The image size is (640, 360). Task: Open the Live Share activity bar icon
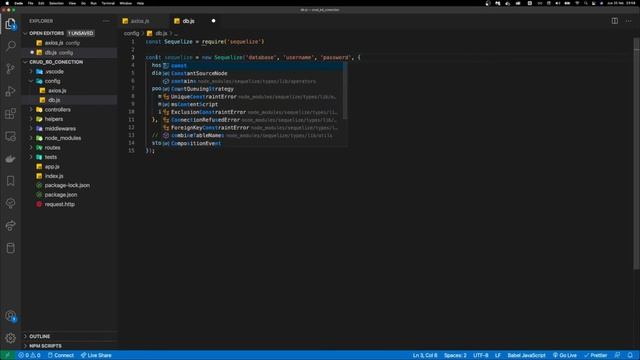pos(11,225)
